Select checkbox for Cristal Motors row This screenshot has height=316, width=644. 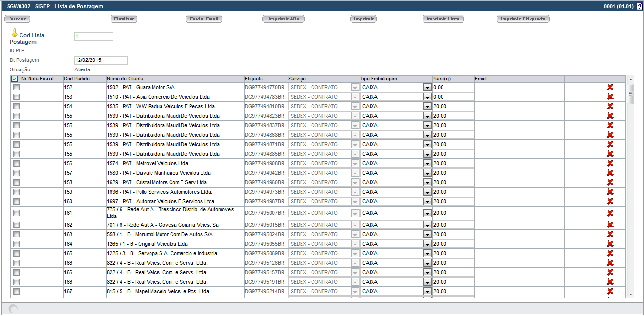[17, 183]
